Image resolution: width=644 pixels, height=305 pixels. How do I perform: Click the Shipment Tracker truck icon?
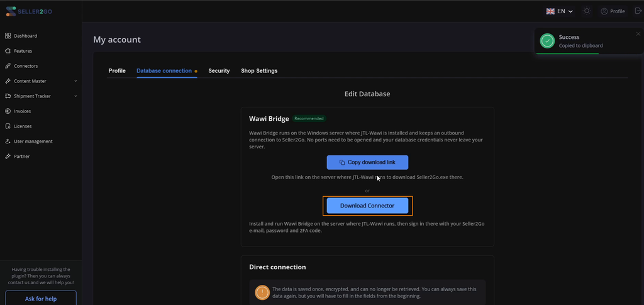coord(8,96)
